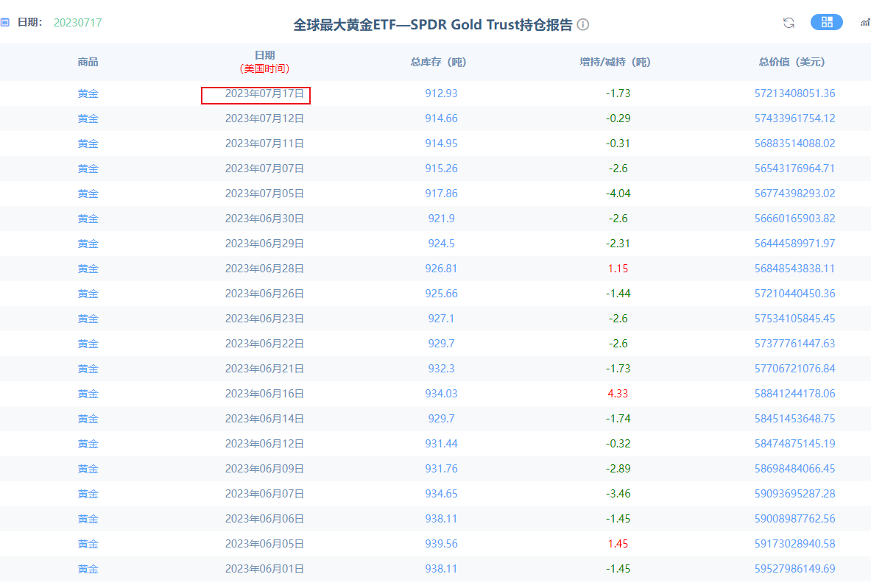Click the 商品 column header
This screenshot has width=871, height=588.
click(x=88, y=63)
